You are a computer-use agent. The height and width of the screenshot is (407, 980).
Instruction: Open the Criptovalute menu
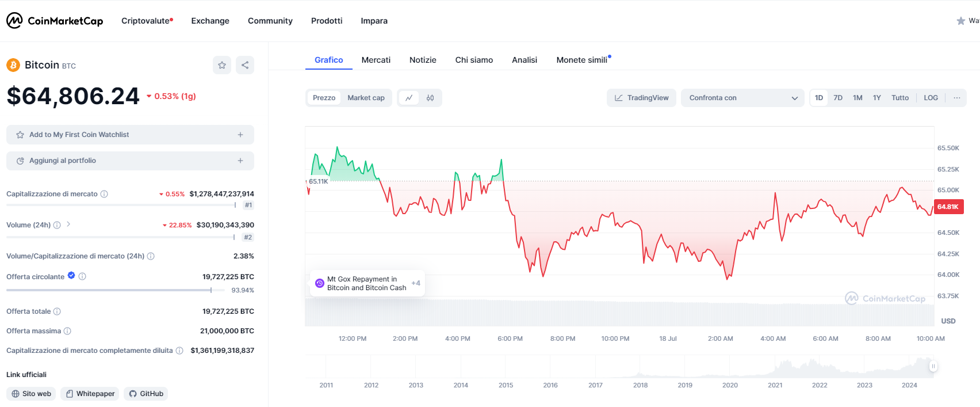(147, 21)
